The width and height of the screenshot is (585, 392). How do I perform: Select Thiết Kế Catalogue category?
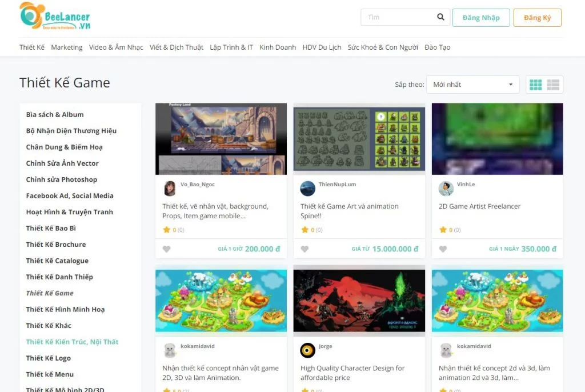click(x=57, y=261)
